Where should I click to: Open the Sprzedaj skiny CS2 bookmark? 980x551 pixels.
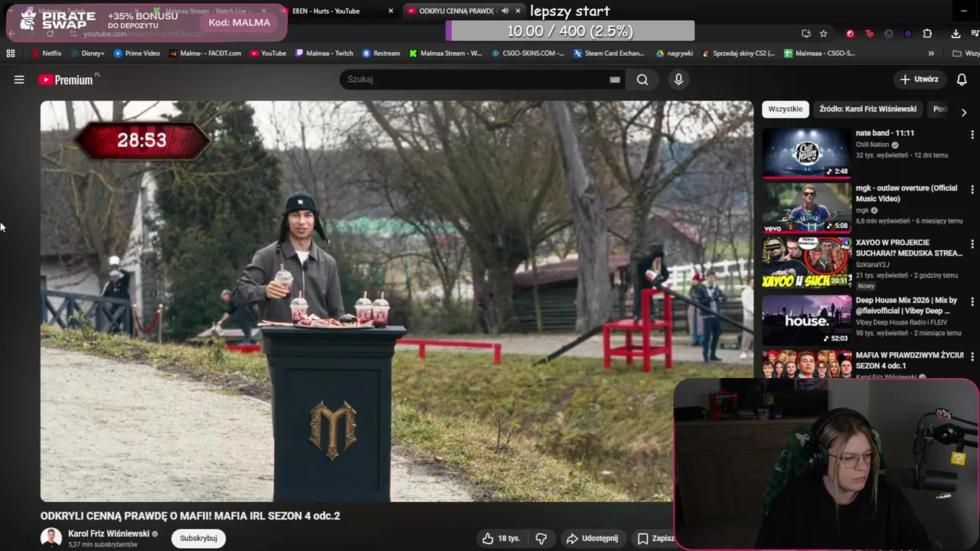(x=737, y=54)
